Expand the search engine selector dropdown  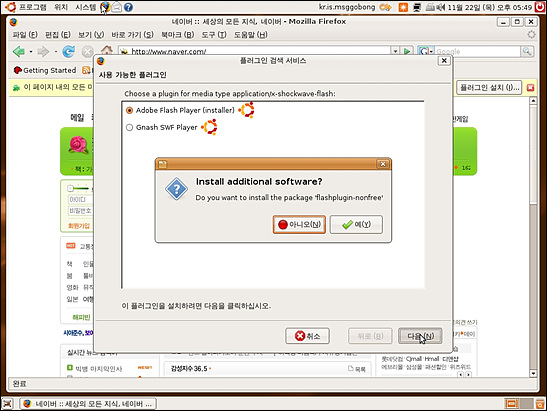426,51
